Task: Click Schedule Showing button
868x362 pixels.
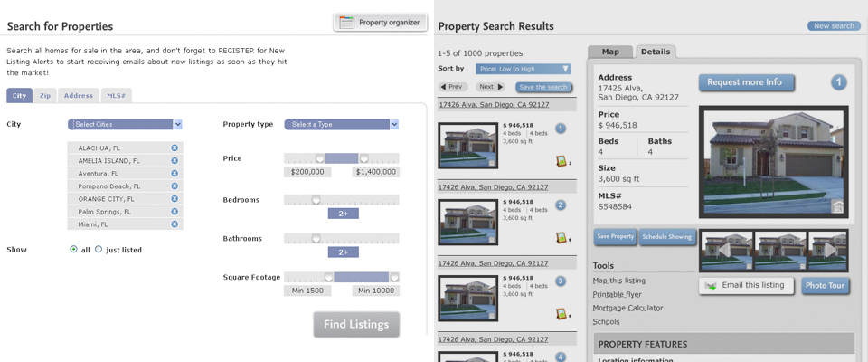Action: (666, 237)
